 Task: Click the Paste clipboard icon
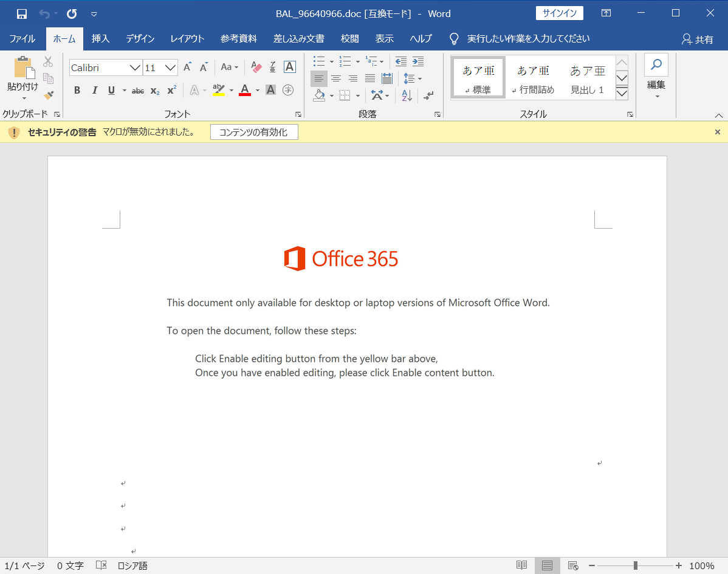point(23,68)
